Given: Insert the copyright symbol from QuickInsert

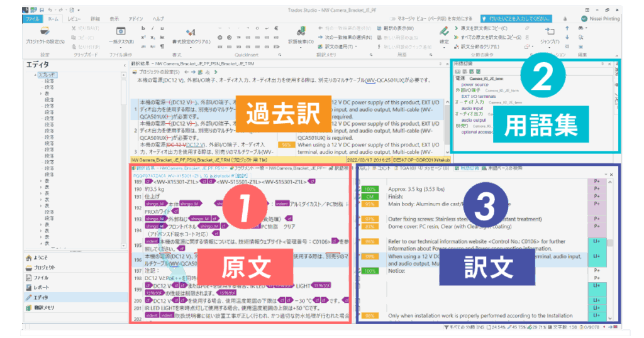Looking at the screenshot, I should tap(219, 37).
